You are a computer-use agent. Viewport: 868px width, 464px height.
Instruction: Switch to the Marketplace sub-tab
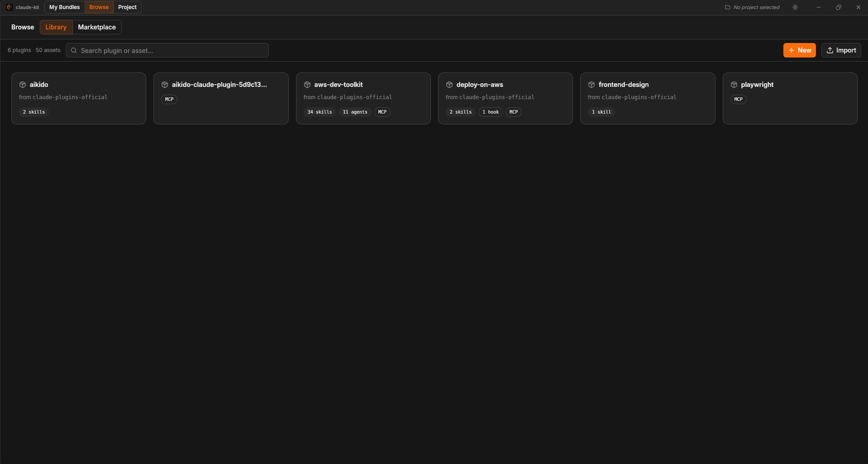pos(97,27)
